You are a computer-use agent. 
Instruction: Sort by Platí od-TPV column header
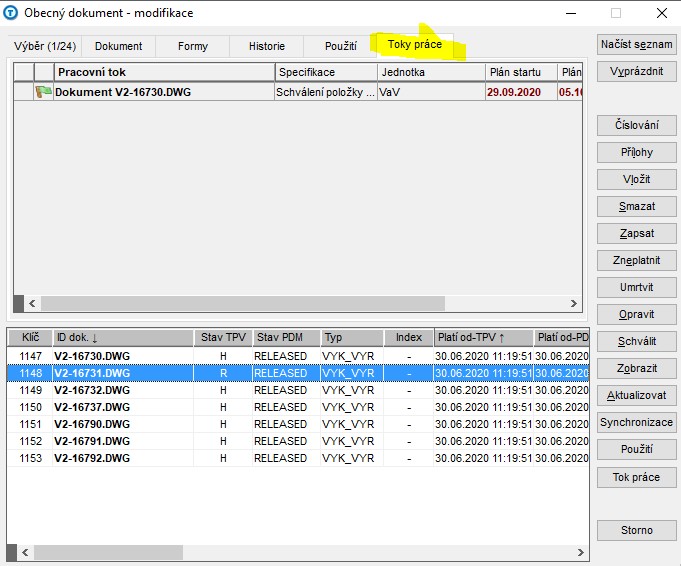click(x=483, y=338)
